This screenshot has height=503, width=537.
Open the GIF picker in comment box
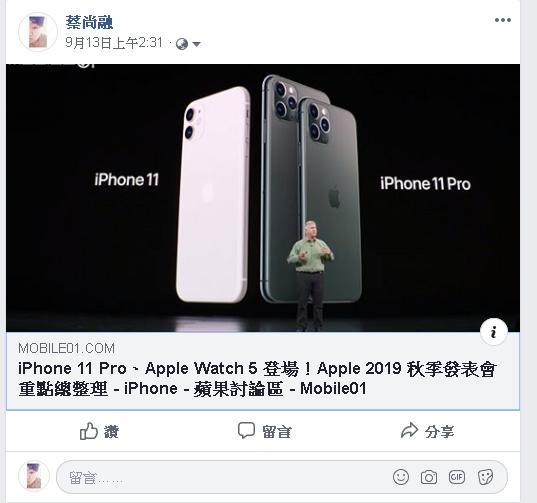coord(457,477)
